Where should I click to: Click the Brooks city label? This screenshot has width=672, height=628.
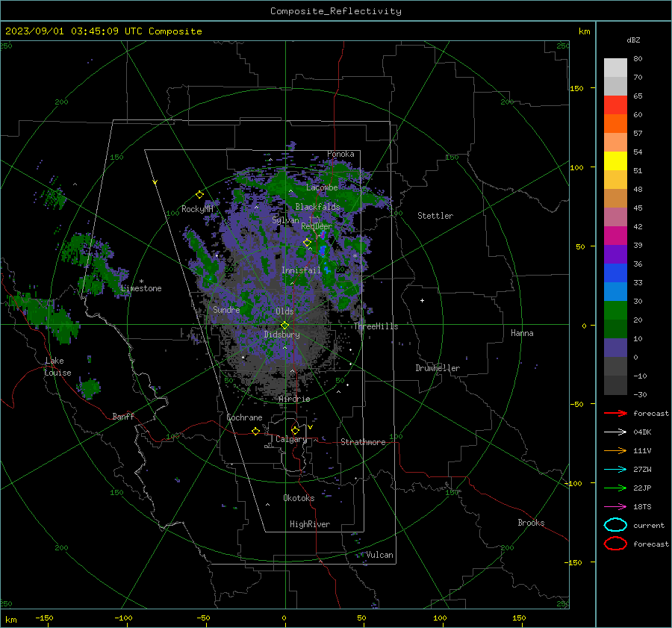531,523
